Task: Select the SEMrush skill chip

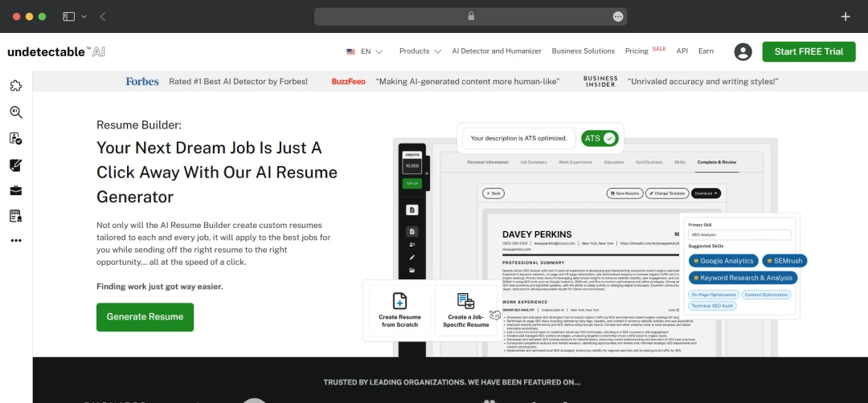Action: (x=784, y=260)
